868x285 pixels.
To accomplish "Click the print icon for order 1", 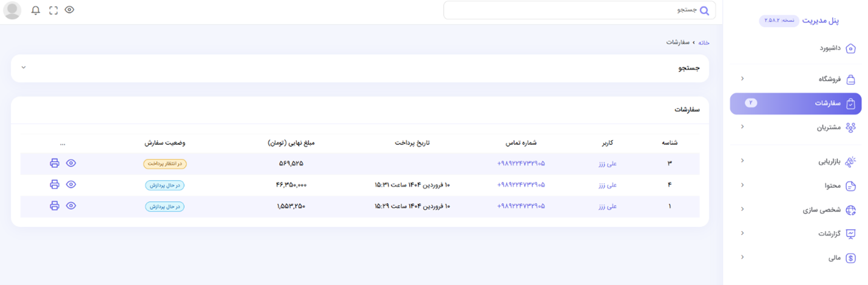I will tap(55, 206).
